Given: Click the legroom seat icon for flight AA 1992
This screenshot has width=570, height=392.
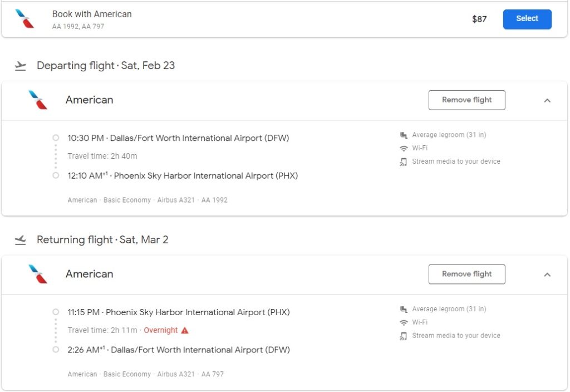Looking at the screenshot, I should point(404,135).
